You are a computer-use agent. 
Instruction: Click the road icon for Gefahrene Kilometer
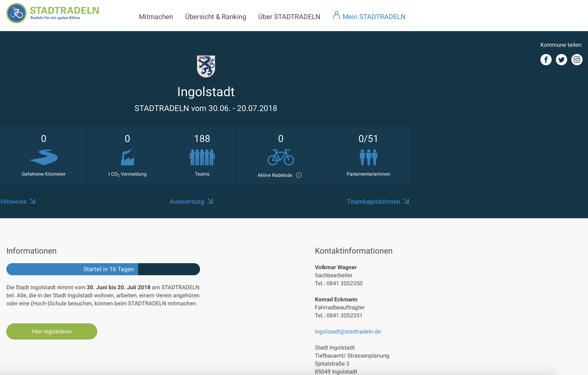tap(44, 157)
